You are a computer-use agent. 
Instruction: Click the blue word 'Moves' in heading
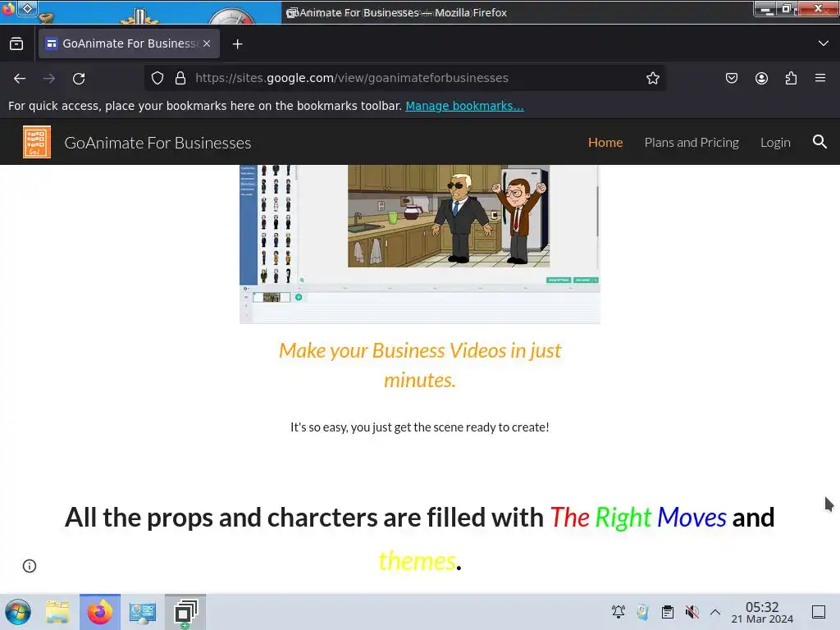tap(692, 518)
